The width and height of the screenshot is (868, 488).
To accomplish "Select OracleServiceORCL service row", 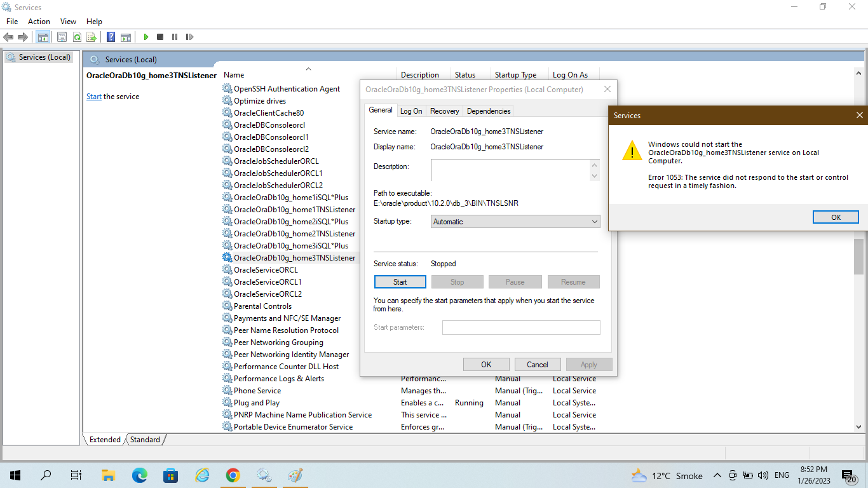I will click(x=266, y=270).
